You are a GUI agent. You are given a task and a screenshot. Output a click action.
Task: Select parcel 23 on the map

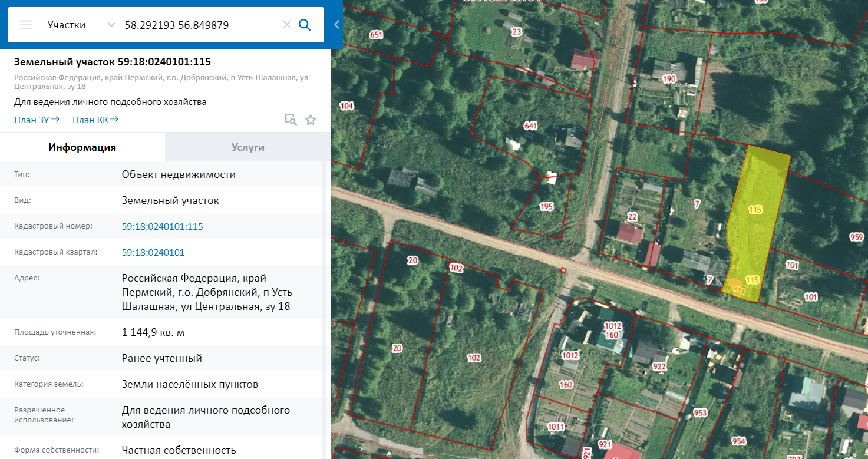click(x=517, y=32)
